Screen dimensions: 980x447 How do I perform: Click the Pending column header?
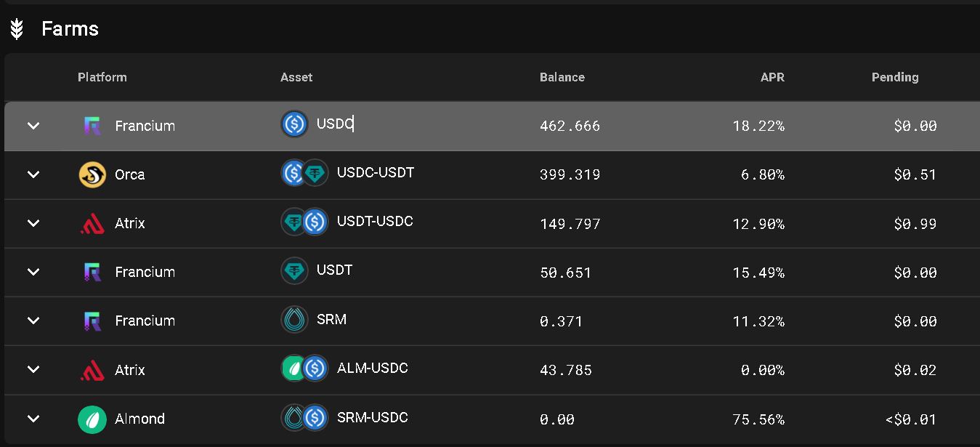pyautogui.click(x=894, y=77)
